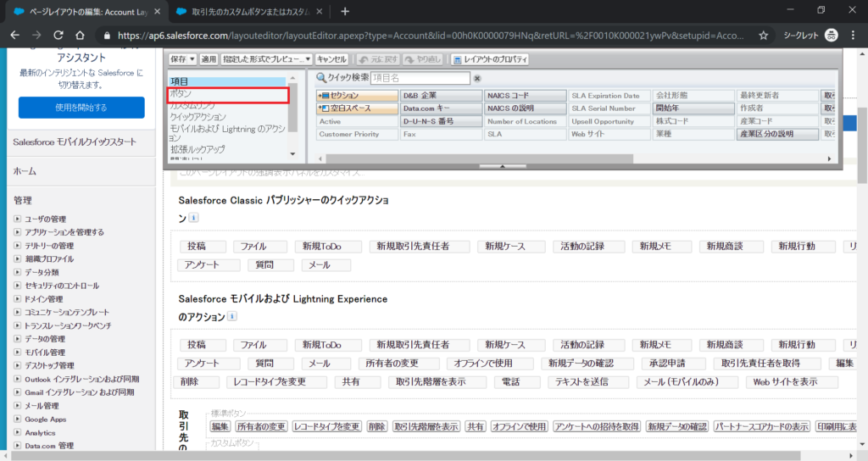The width and height of the screenshot is (868, 461).
Task: Click info icon beside Classic publisher quick actions
Action: coord(193,219)
